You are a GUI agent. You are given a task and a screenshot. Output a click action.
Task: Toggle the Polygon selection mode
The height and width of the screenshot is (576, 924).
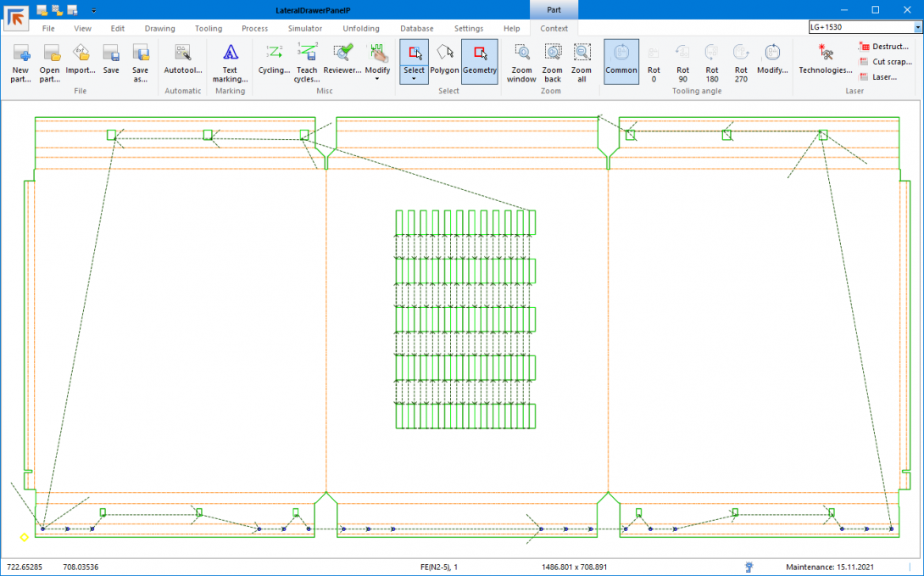pos(444,61)
